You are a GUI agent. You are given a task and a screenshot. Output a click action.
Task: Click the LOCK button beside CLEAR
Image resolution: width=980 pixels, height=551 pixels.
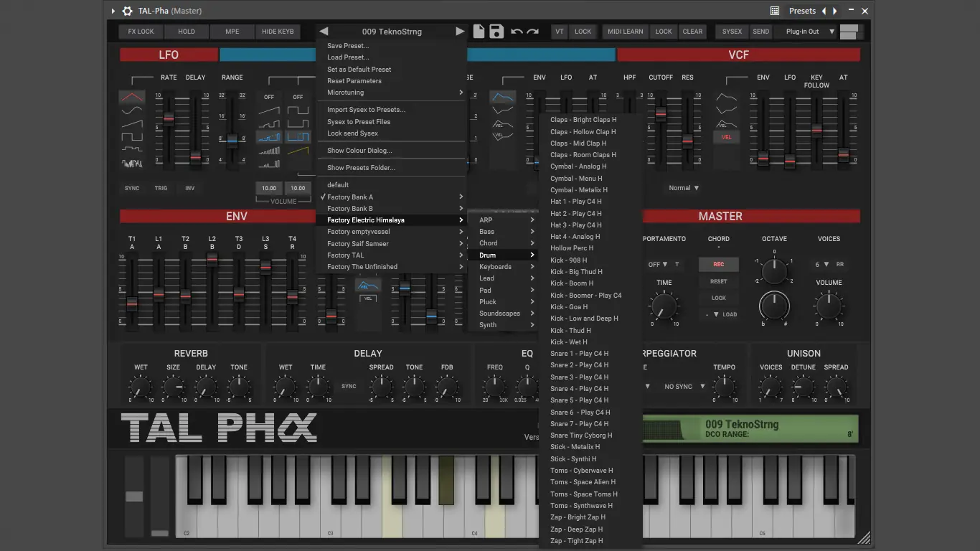(664, 32)
